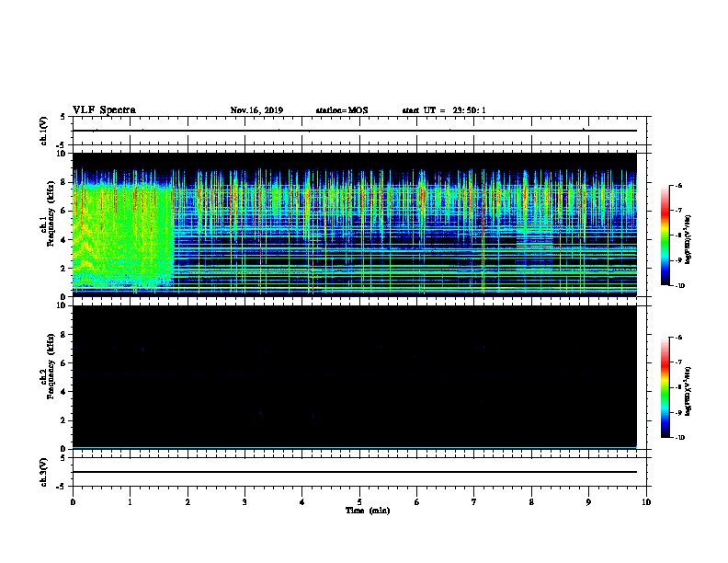Image resolution: width=728 pixels, height=563 pixels.
Task: Click the ch.2 spectrogram color scale bar
Action: pos(665,387)
